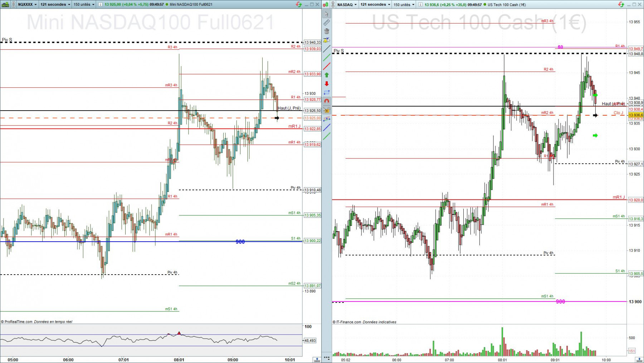Click the red triangle marker on oscillator
Viewport: 644px width, 363px height.
click(x=179, y=333)
